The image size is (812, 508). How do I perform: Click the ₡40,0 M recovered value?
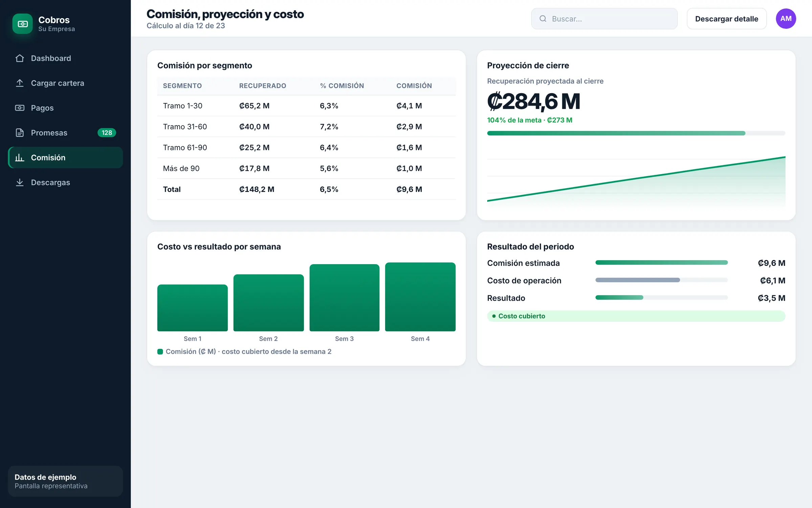(254, 127)
